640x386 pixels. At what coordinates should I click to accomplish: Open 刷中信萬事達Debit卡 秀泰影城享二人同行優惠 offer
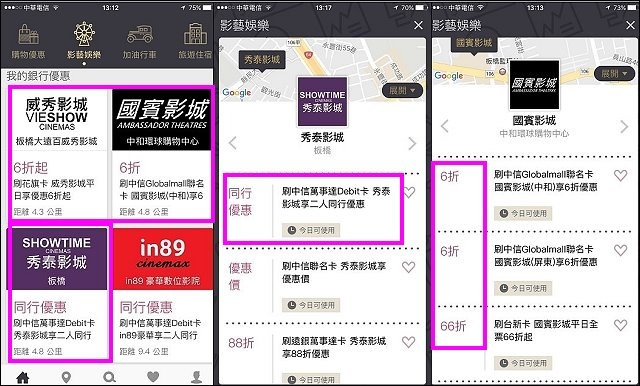click(x=336, y=197)
